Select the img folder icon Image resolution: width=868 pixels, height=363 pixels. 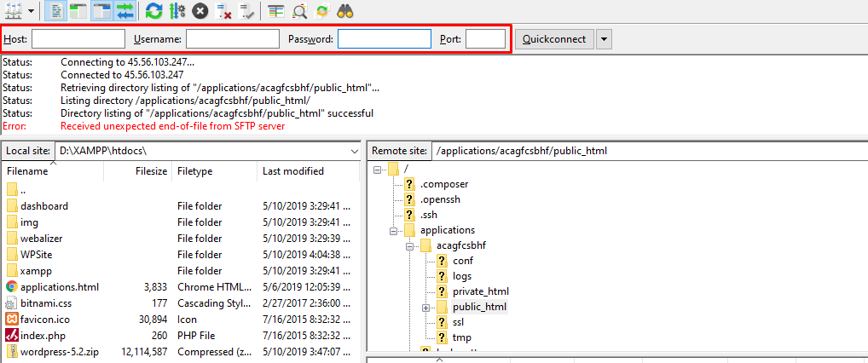pyautogui.click(x=12, y=222)
